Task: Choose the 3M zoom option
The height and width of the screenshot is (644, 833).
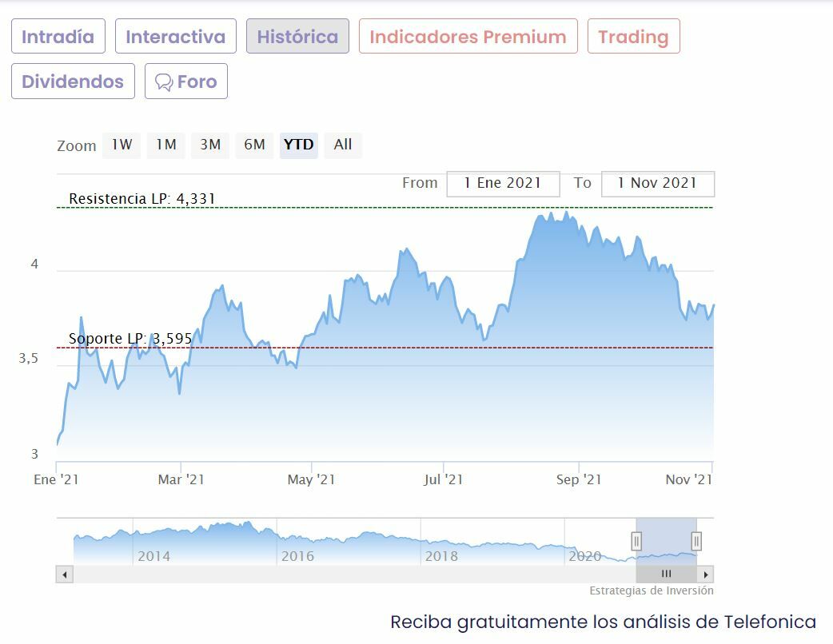Action: [210, 145]
